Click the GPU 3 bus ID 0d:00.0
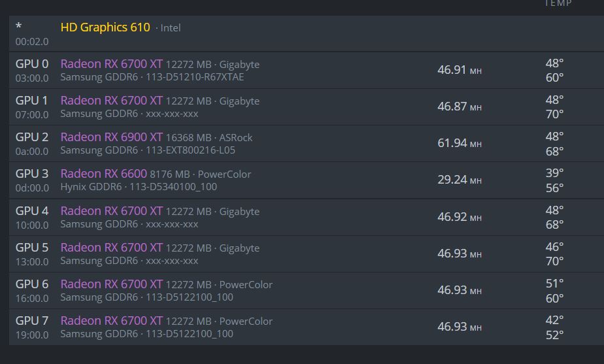This screenshot has width=604, height=364. point(33,188)
